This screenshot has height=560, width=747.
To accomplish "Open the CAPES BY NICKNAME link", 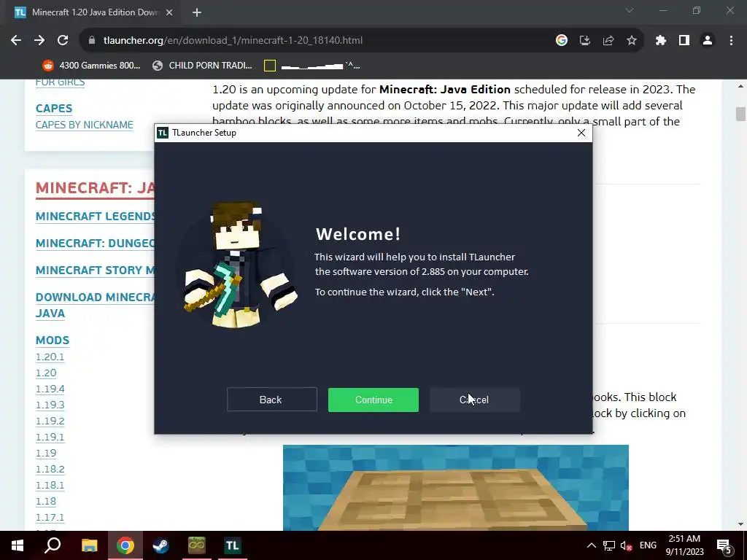I will click(x=85, y=125).
